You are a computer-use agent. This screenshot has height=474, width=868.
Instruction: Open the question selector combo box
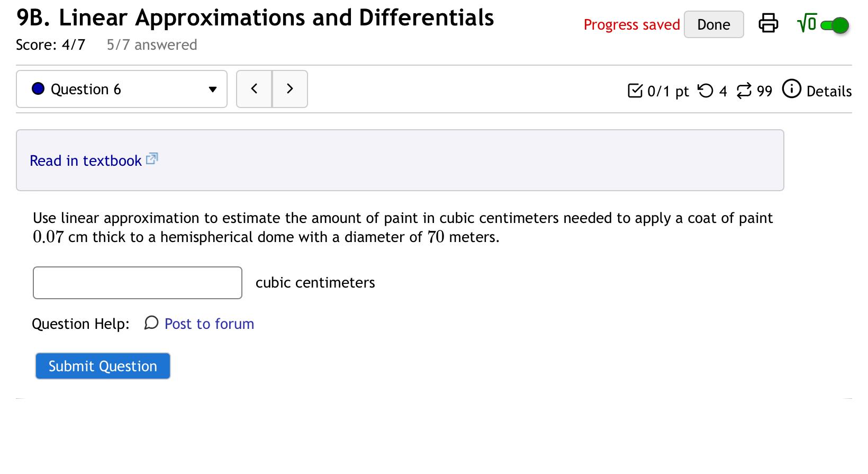coord(121,89)
